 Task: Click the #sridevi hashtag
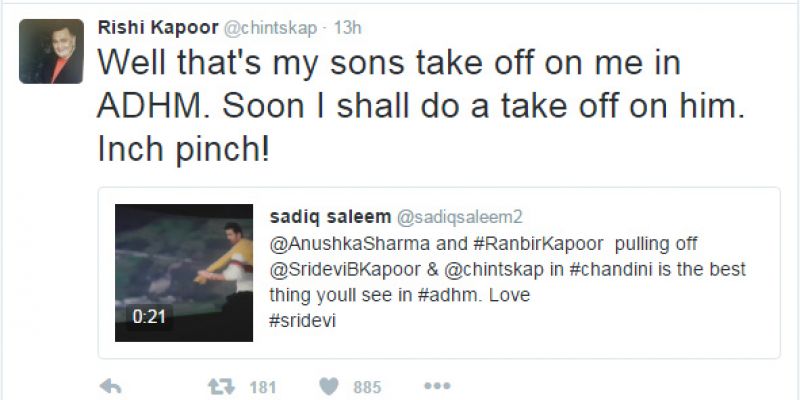tap(302, 321)
